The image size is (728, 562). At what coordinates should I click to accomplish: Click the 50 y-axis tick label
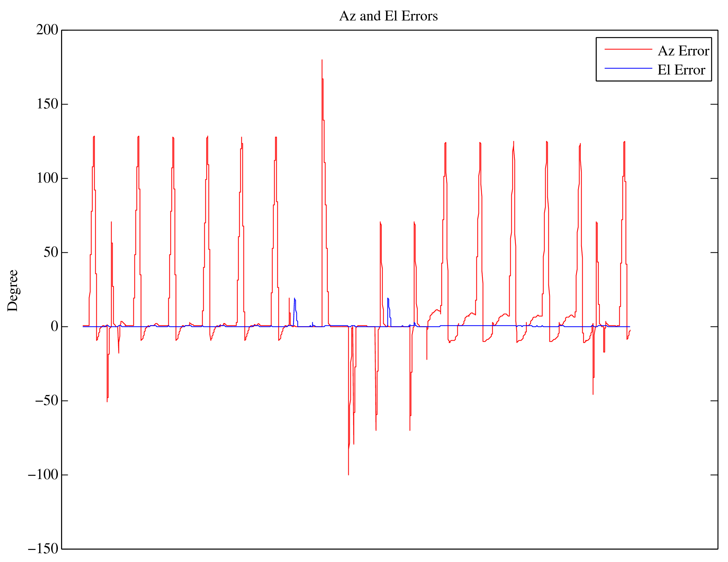click(x=50, y=252)
